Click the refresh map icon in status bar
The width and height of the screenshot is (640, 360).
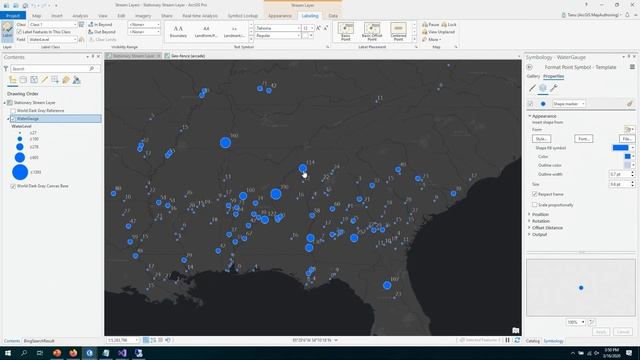tap(517, 340)
